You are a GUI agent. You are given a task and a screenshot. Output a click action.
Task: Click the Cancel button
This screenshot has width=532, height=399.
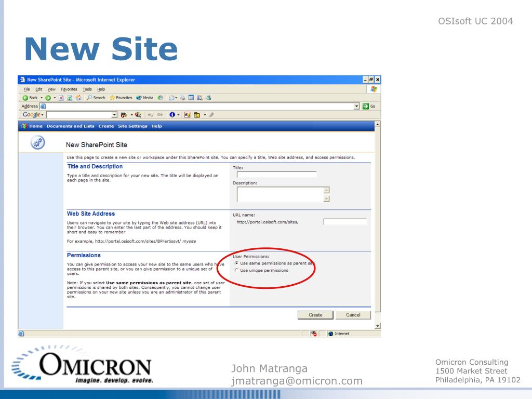353,315
